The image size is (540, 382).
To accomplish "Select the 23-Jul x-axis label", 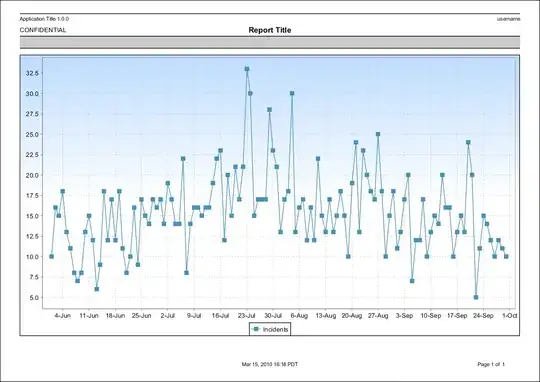I will (247, 316).
